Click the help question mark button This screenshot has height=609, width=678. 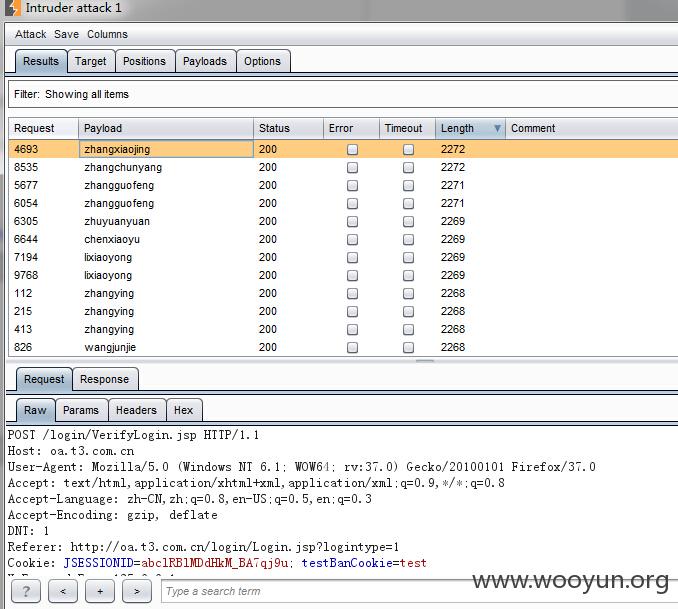(26, 591)
